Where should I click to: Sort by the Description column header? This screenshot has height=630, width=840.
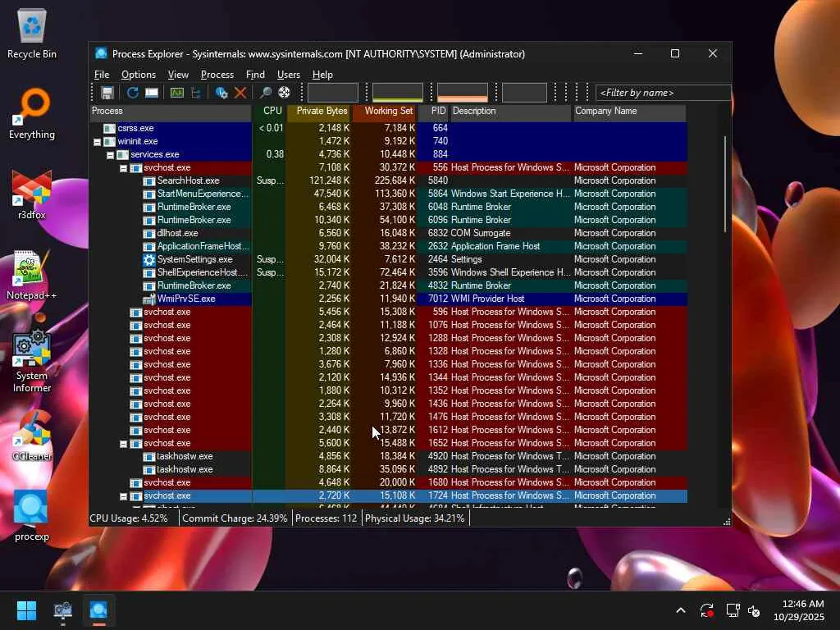point(510,111)
